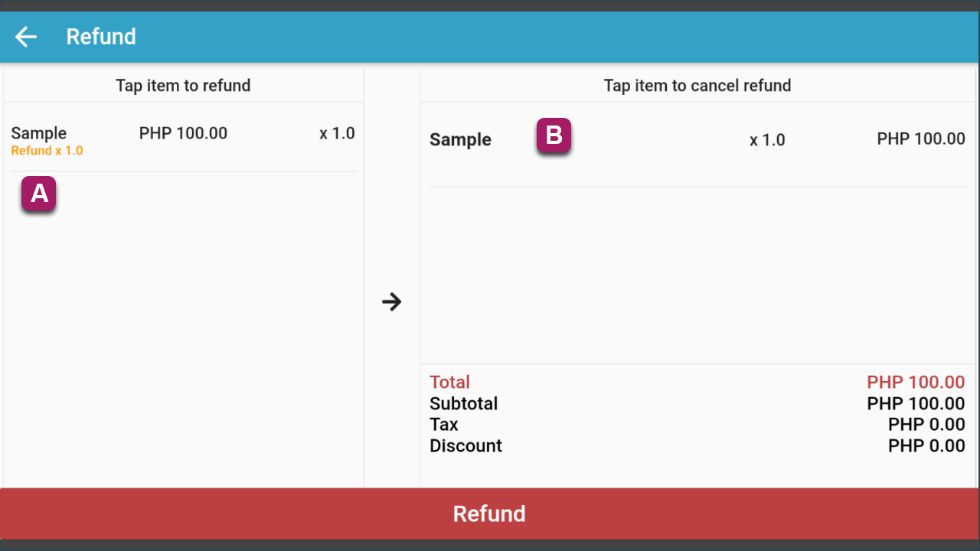Click the PHP 100.00 amount in the right item row
Image resolution: width=980 pixels, height=551 pixels.
tap(921, 139)
